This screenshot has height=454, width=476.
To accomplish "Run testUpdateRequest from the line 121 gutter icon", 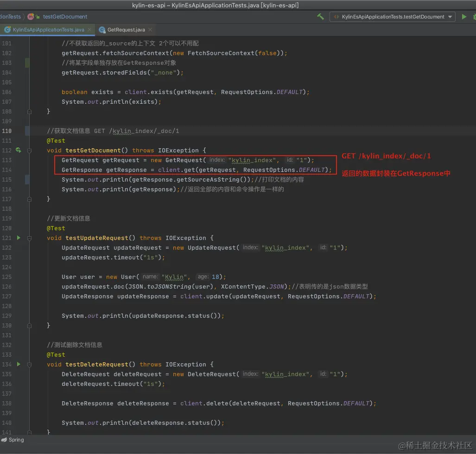I will (x=19, y=238).
